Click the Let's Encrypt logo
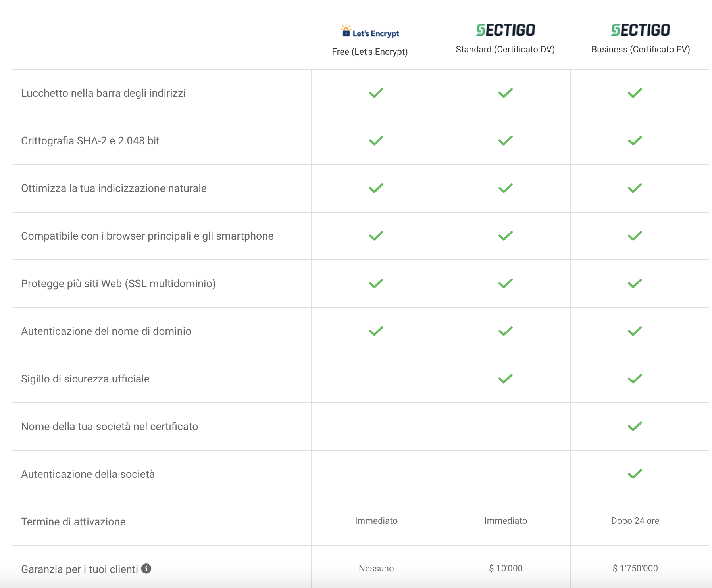The height and width of the screenshot is (588, 712). point(370,31)
